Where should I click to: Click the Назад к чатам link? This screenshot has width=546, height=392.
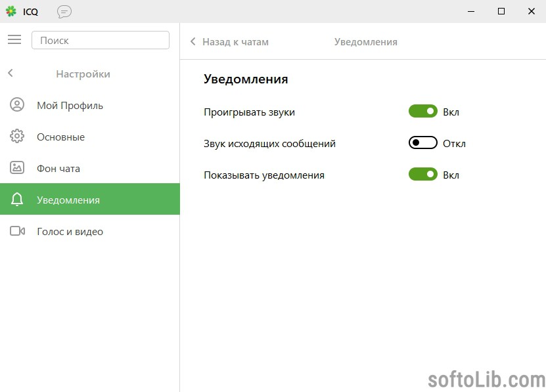coord(235,42)
